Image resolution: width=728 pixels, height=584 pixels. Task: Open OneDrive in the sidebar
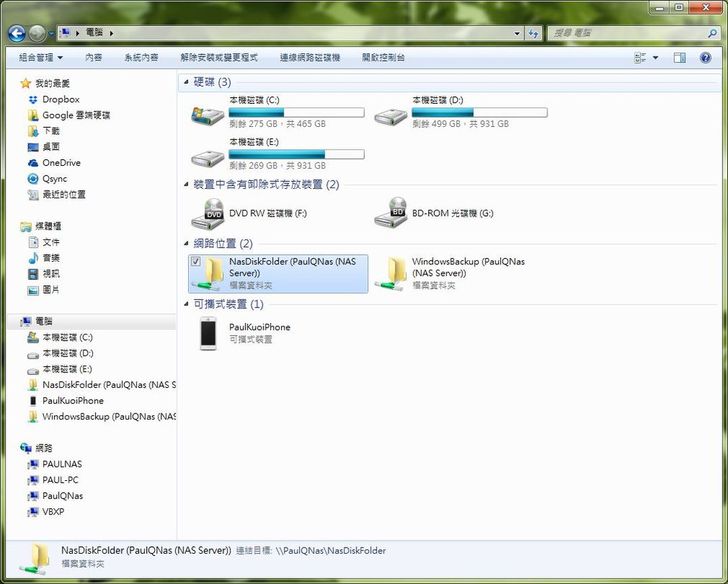pyautogui.click(x=61, y=163)
